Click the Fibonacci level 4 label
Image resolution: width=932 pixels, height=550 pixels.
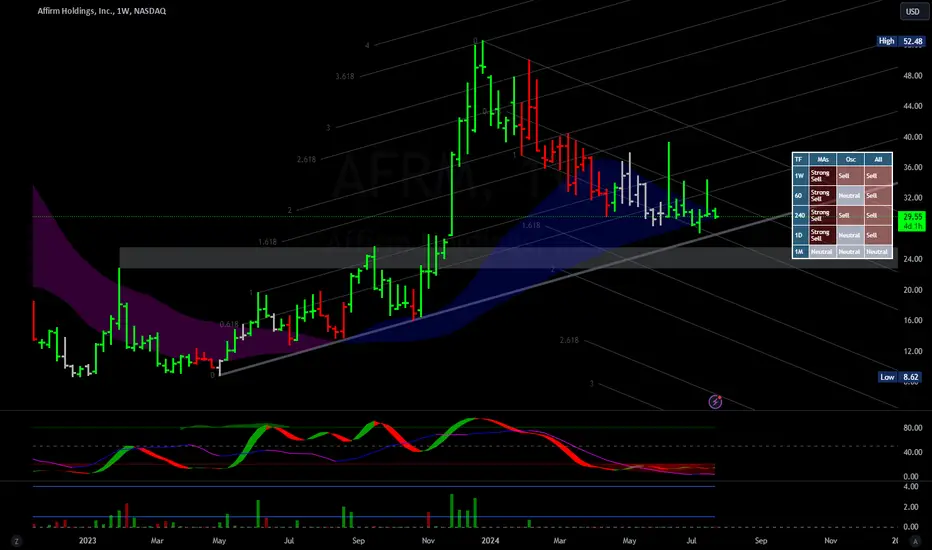[367, 45]
